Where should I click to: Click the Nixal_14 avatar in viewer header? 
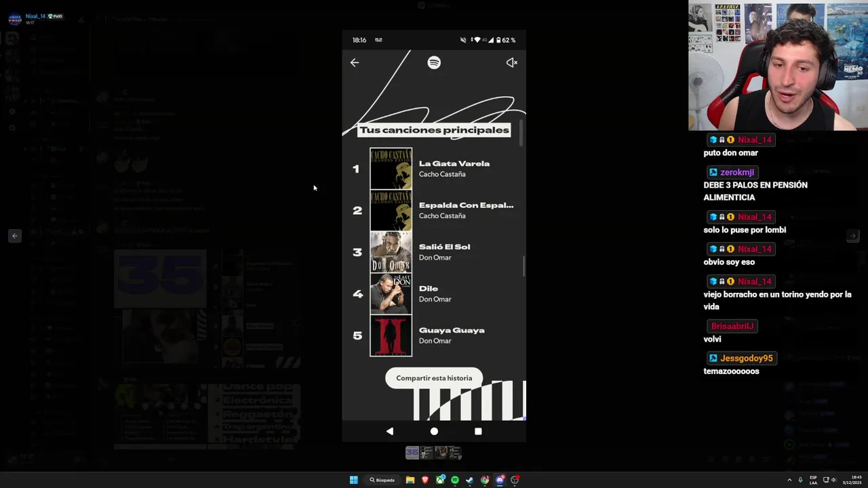14,18
